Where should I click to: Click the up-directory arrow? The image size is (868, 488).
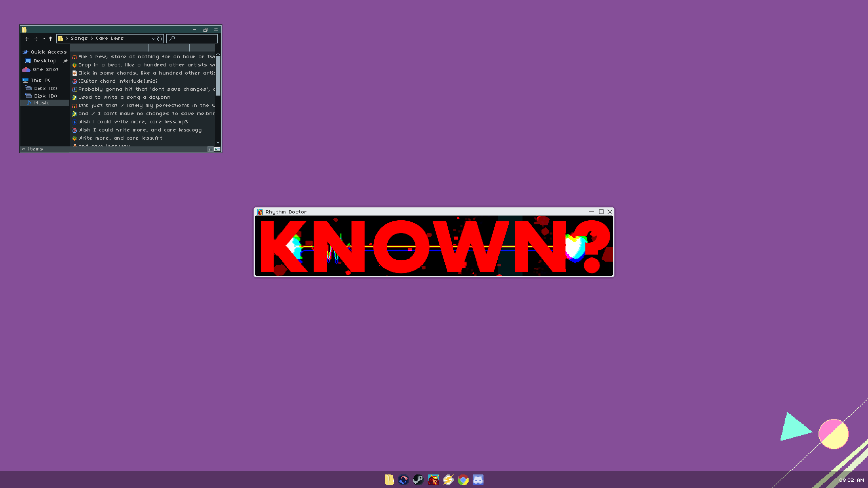coord(51,39)
